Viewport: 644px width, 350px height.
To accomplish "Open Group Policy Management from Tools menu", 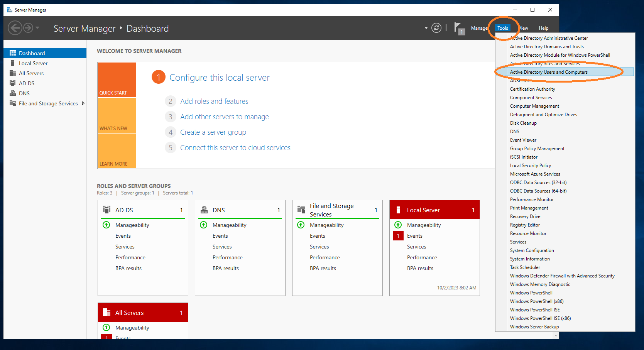I will pos(537,148).
